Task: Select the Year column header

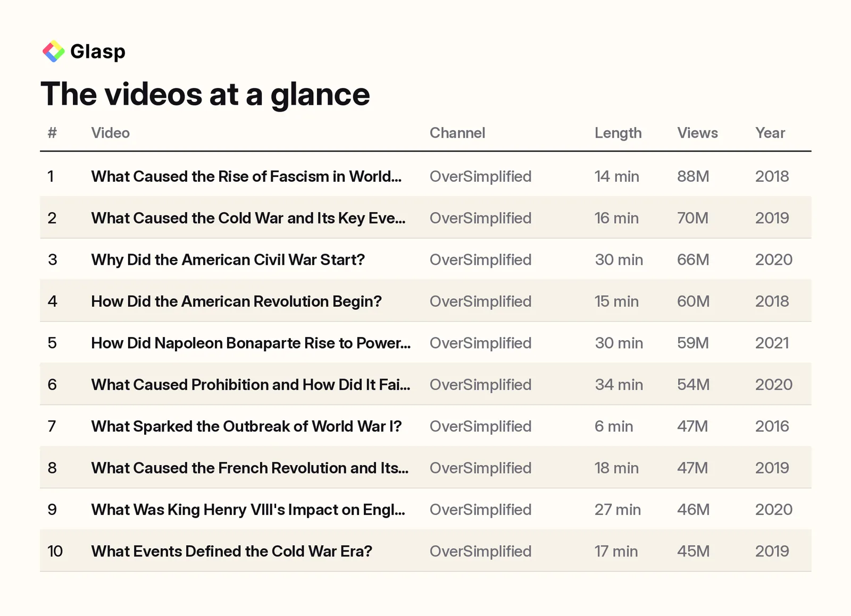Action: coord(770,133)
